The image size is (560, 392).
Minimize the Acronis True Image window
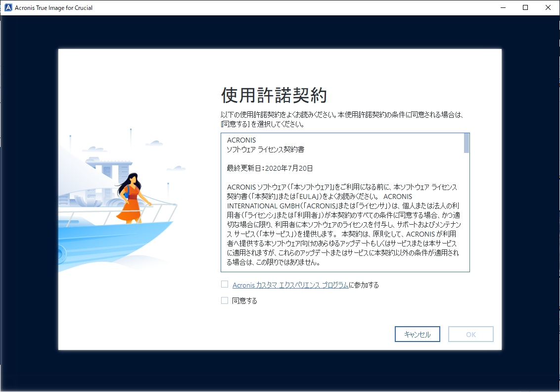tap(503, 7)
